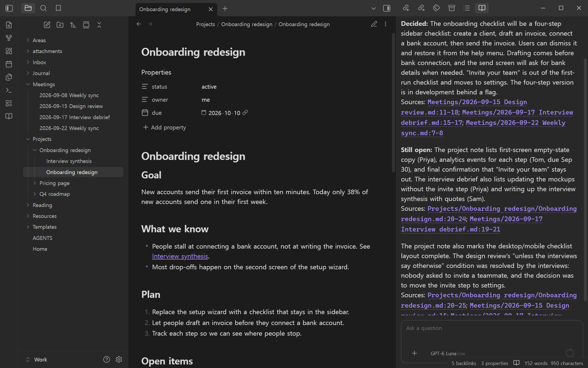Screen dimensions: 588x368
Task: Open the file explorer tab
Action: coord(28,8)
